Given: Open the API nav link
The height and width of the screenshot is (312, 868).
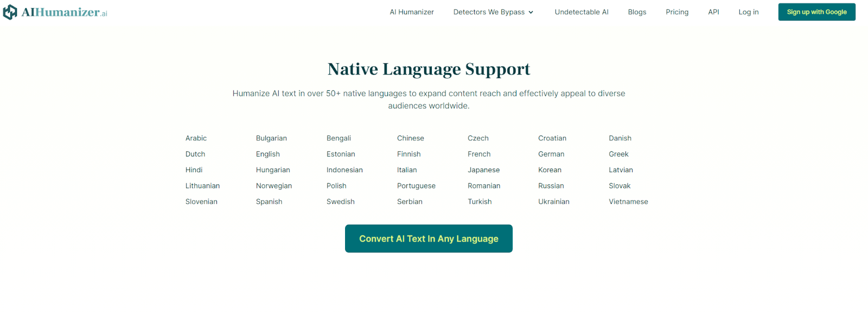Looking at the screenshot, I should (x=713, y=12).
